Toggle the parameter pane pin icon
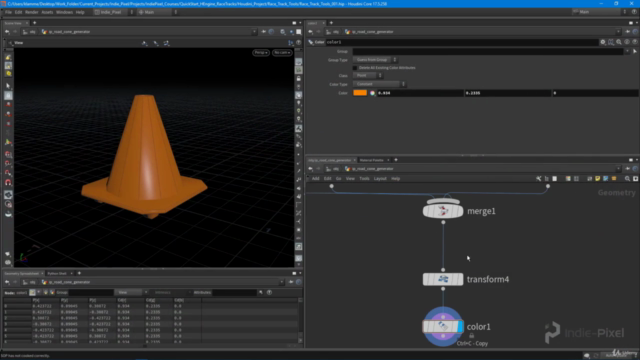This screenshot has width=640, height=360. tap(628, 32)
